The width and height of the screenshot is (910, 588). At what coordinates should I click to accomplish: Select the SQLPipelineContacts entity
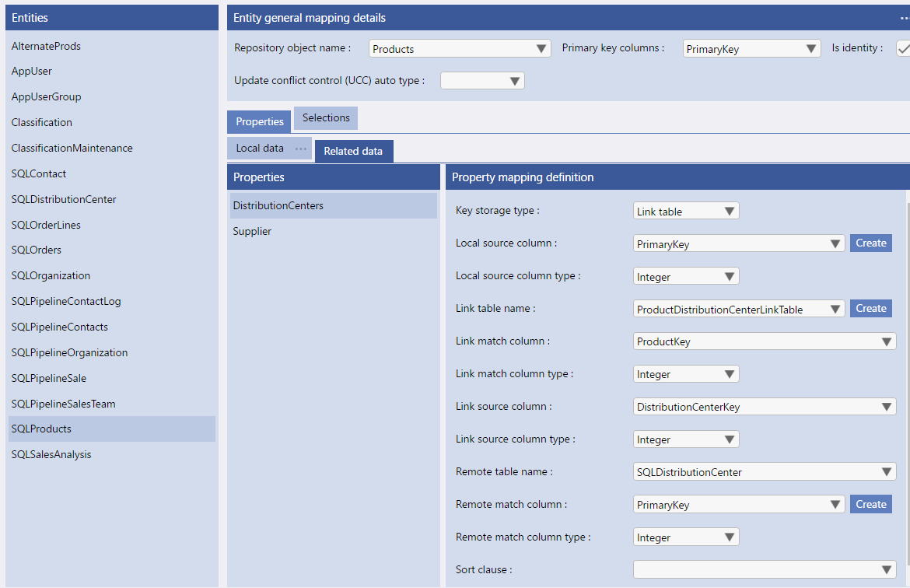coord(111,327)
